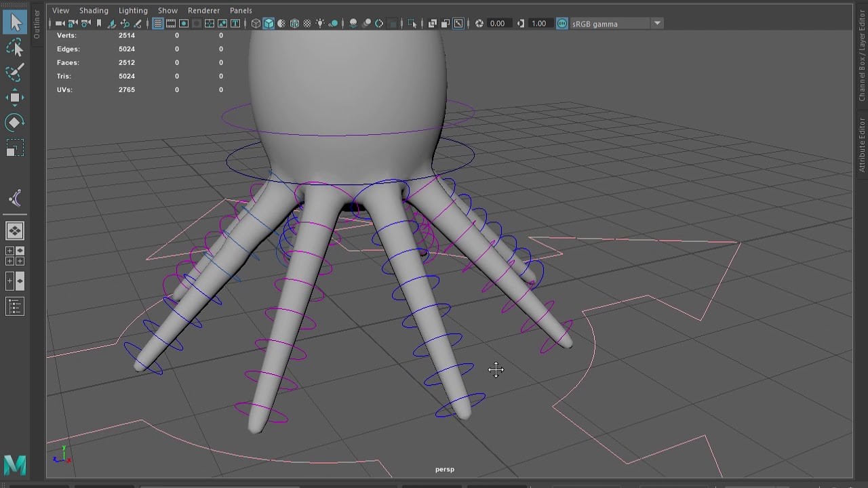Select the Soft Modification tool
This screenshot has height=488, width=868.
tap(15, 197)
